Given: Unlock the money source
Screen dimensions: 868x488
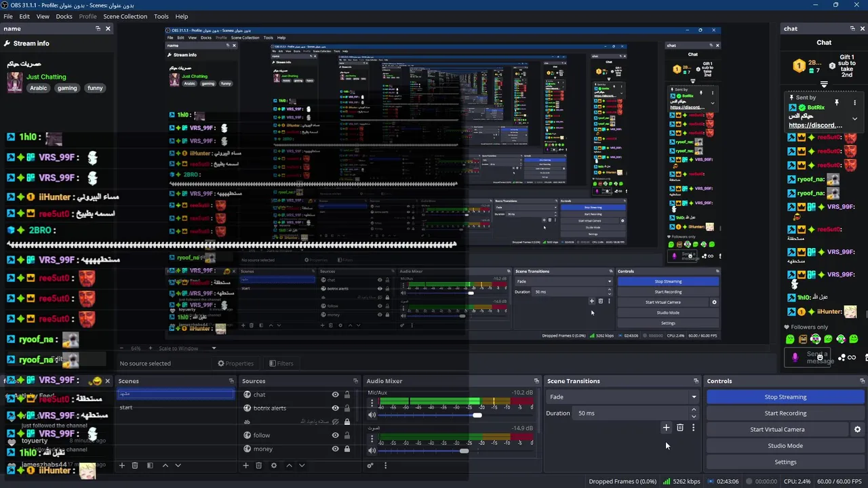Looking at the screenshot, I should click(347, 449).
